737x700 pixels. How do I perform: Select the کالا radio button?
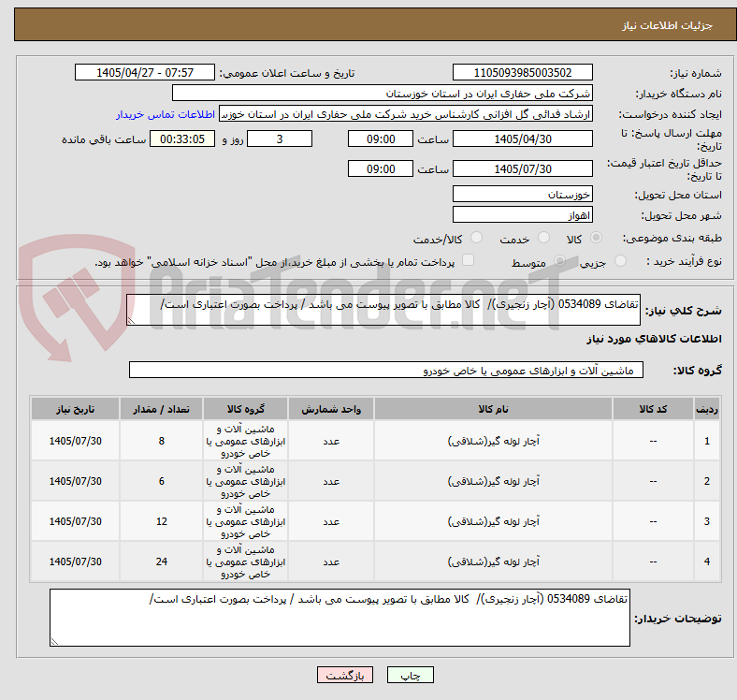point(596,238)
